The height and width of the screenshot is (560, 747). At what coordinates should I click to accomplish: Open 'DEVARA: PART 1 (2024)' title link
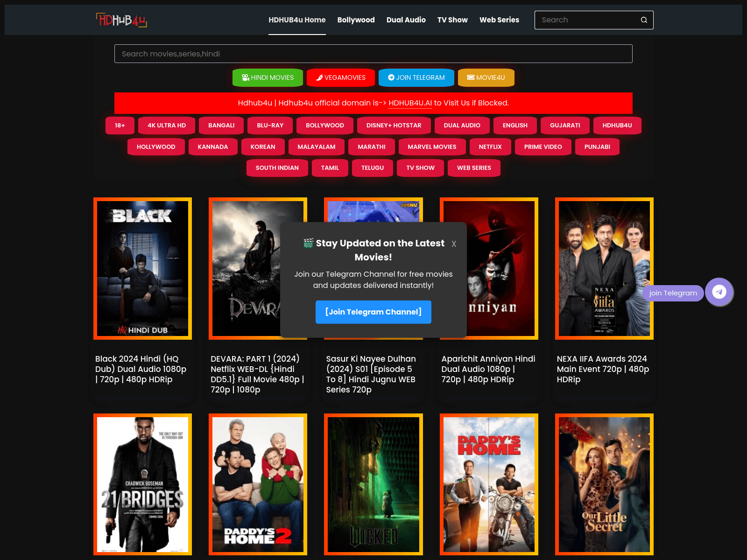258,374
